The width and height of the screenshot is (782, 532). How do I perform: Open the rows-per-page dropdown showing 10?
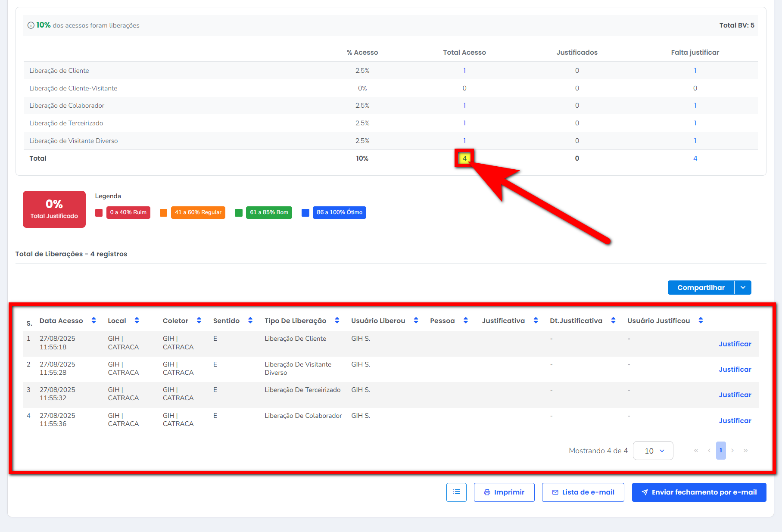coord(653,451)
